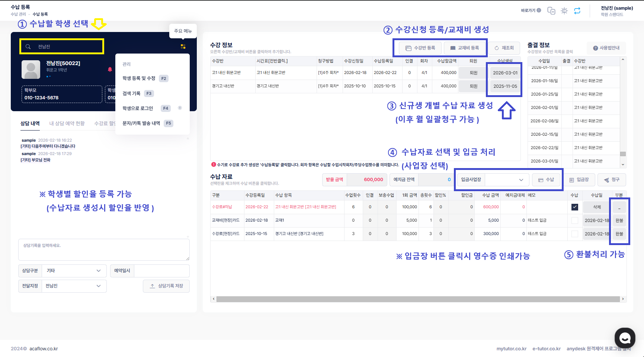Click the blue refresh arrows icon in header
Screen dimensions: 644x357
[x=577, y=11]
